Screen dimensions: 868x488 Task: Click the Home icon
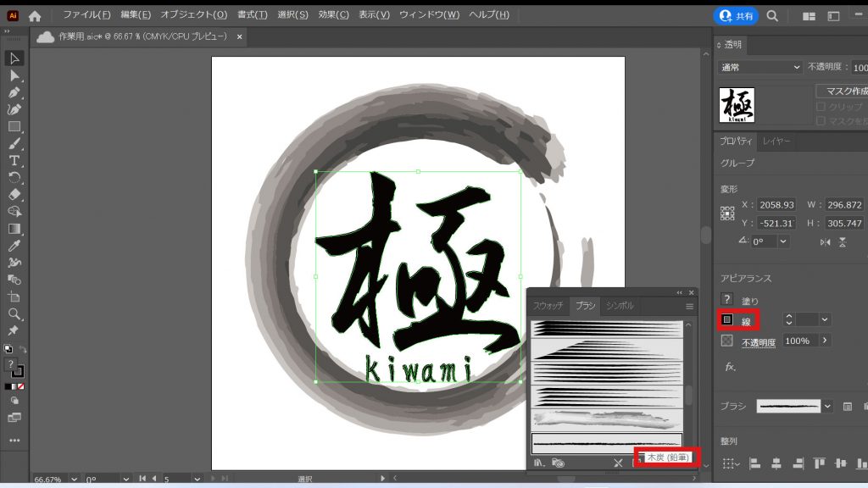coord(35,16)
